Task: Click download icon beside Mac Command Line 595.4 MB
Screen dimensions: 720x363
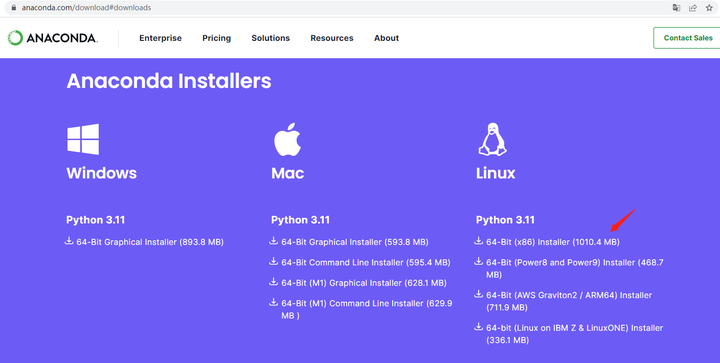Action: [273, 261]
